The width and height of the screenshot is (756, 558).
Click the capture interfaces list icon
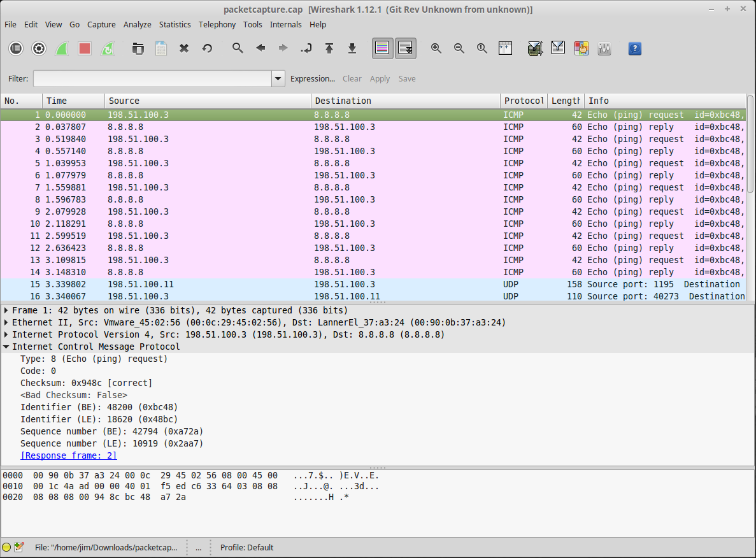16,48
